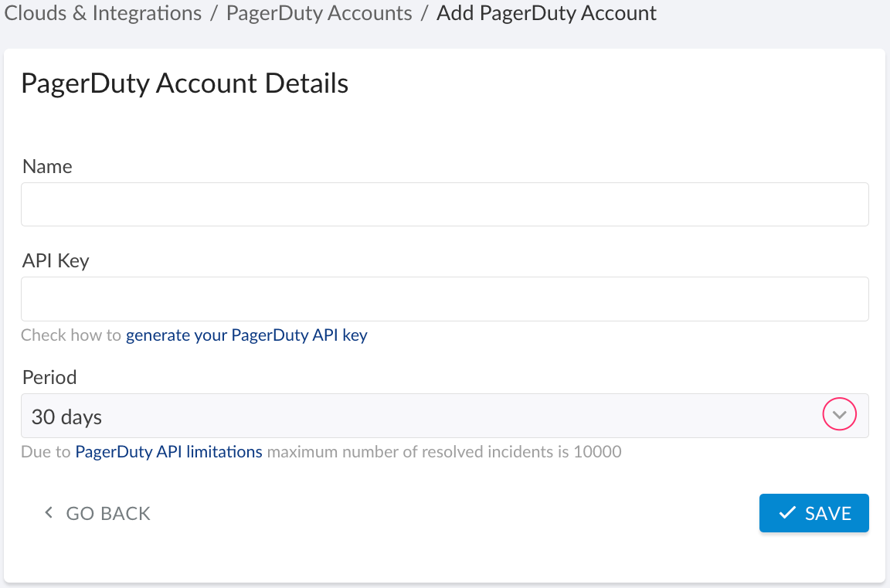This screenshot has width=890, height=588.
Task: Open PagerDuty Accounts from the breadcrumb trail
Action: click(x=318, y=13)
